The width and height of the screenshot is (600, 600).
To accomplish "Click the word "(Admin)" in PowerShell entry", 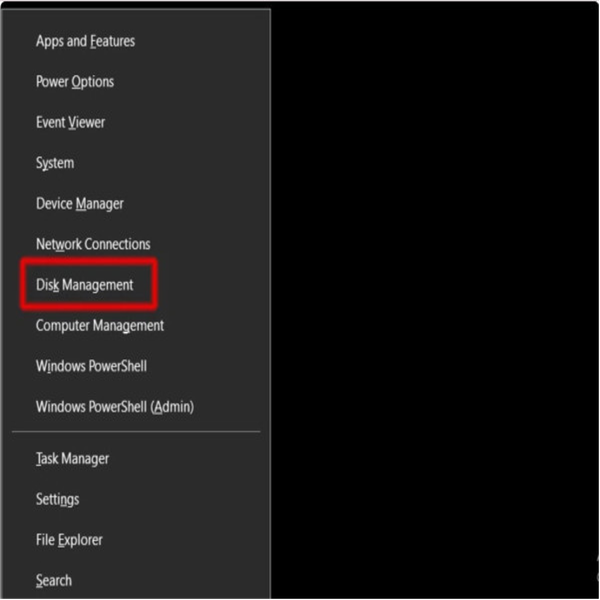I will pyautogui.click(x=172, y=407).
